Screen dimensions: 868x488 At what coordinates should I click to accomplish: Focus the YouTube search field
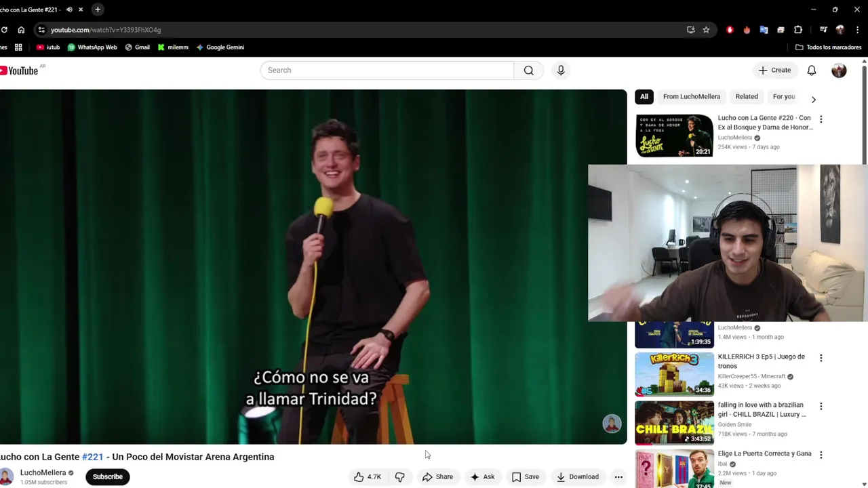(387, 70)
